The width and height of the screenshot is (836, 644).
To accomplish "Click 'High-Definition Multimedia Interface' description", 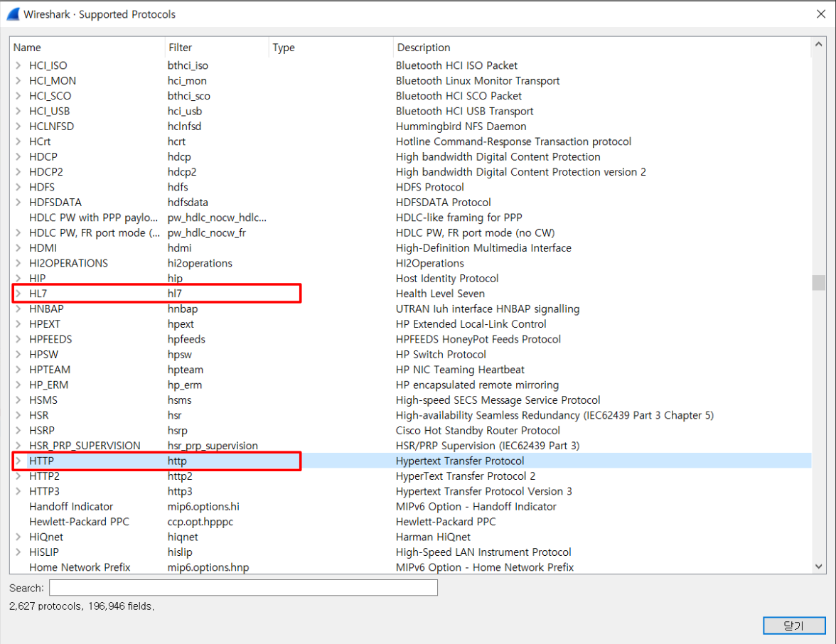I will (x=483, y=248).
